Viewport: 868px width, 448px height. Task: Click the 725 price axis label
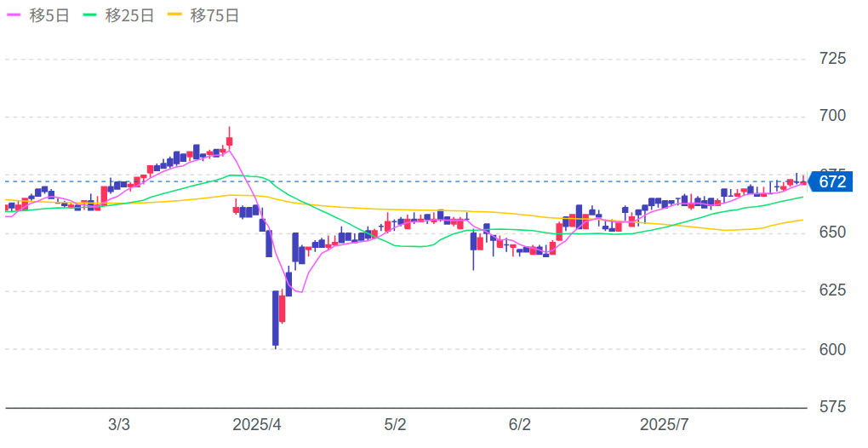pos(831,59)
